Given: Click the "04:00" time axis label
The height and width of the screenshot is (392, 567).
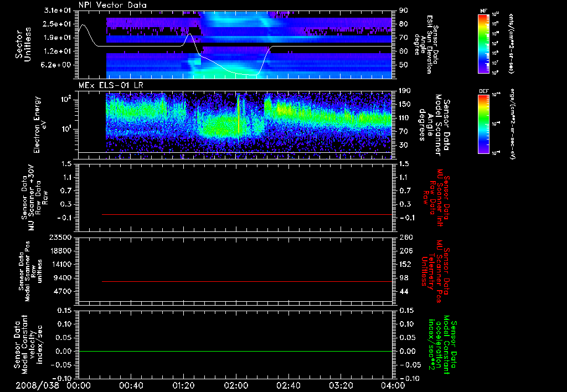Looking at the screenshot, I should [x=393, y=385].
